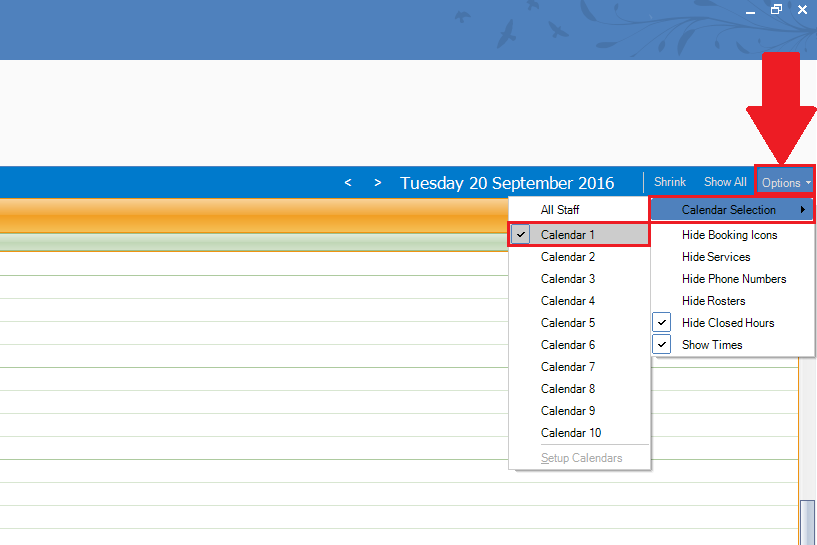Toggle the Show Times option

click(x=712, y=345)
